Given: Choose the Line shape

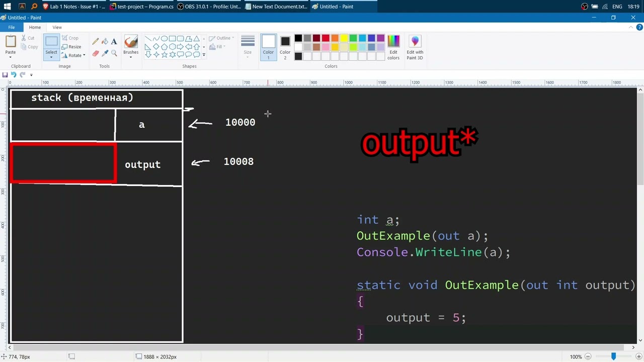Looking at the screenshot, I should pyautogui.click(x=148, y=39).
